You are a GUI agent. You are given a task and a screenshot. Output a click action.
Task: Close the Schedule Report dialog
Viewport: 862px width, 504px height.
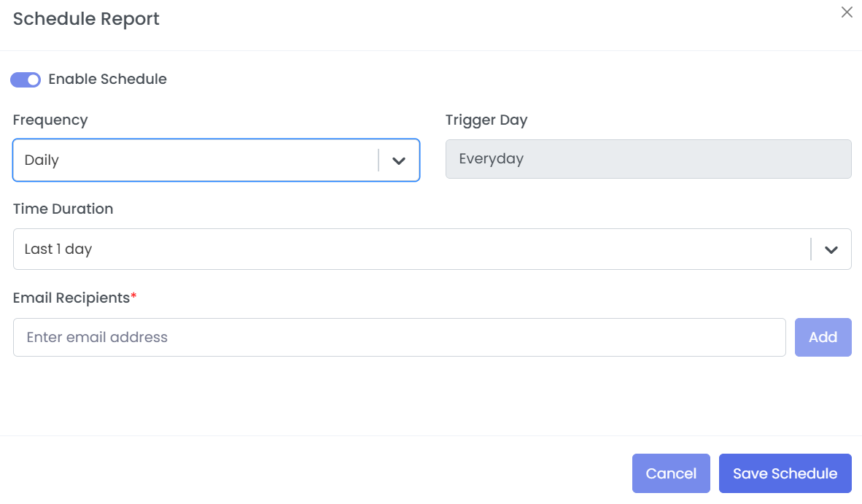tap(847, 12)
